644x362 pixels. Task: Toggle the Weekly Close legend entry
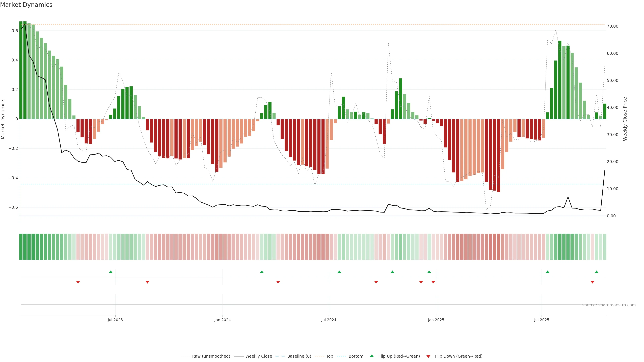258,356
